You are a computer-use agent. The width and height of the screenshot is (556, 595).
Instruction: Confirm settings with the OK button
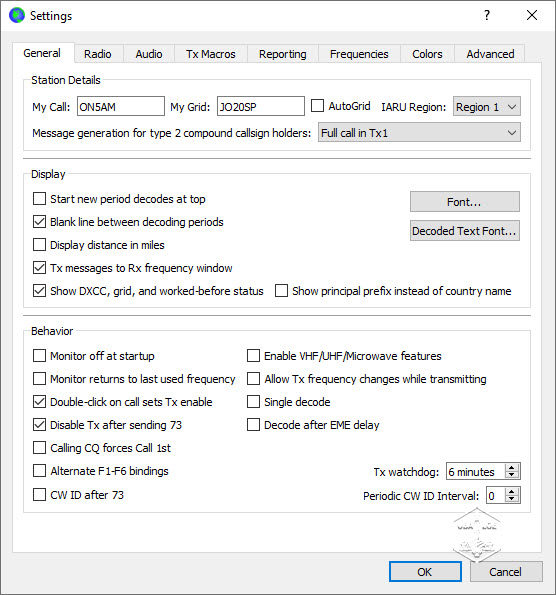pos(425,571)
